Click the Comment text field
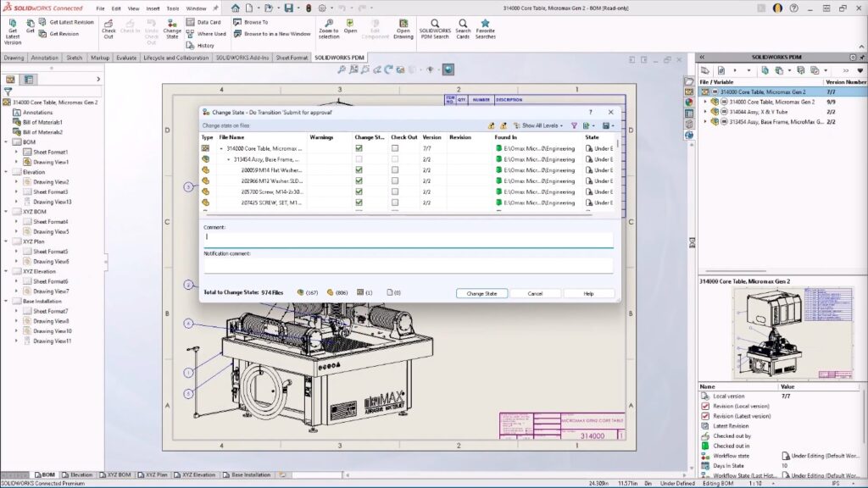868x488 pixels. coord(409,239)
